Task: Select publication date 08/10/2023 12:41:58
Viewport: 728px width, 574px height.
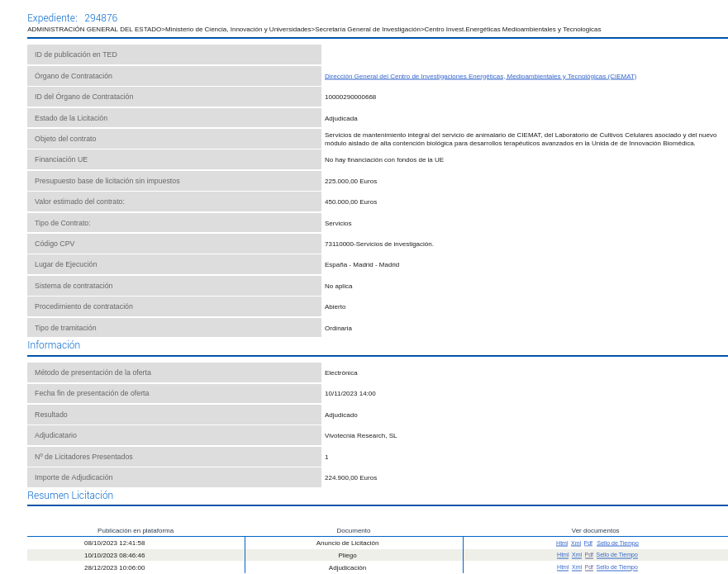Action: click(114, 543)
